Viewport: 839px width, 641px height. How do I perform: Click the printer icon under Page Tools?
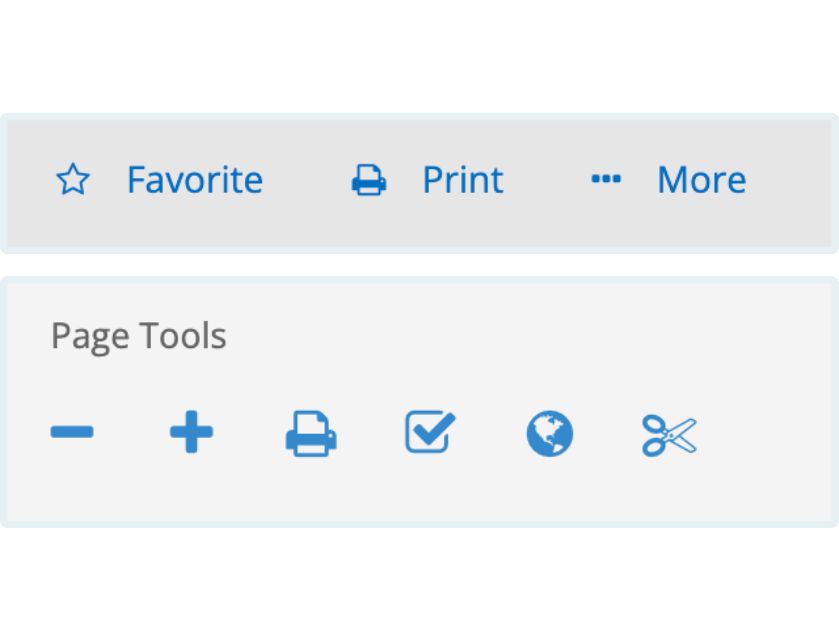point(311,434)
